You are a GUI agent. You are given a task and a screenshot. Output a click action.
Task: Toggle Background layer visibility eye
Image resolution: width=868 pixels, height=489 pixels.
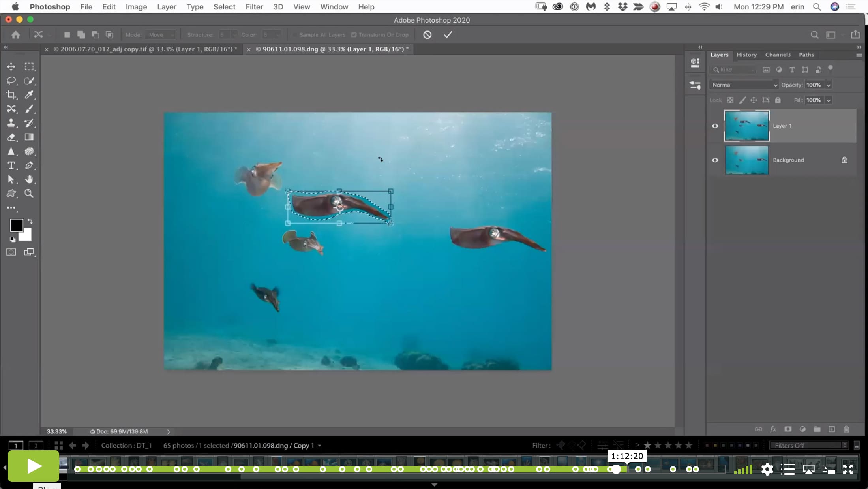click(715, 160)
